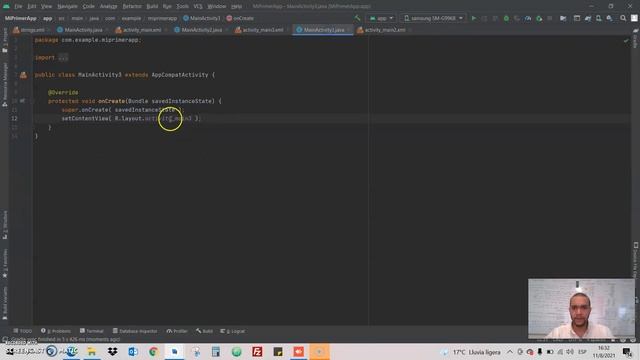Viewport: 640px width, 360px height.
Task: Open the Help menu
Action: point(236,6)
